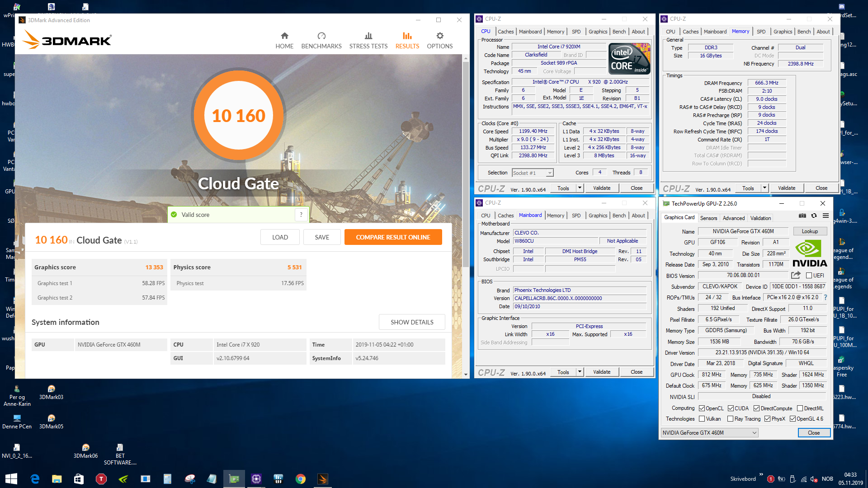Open the Socket #1 selection dropdown in CPU-Z

[533, 173]
